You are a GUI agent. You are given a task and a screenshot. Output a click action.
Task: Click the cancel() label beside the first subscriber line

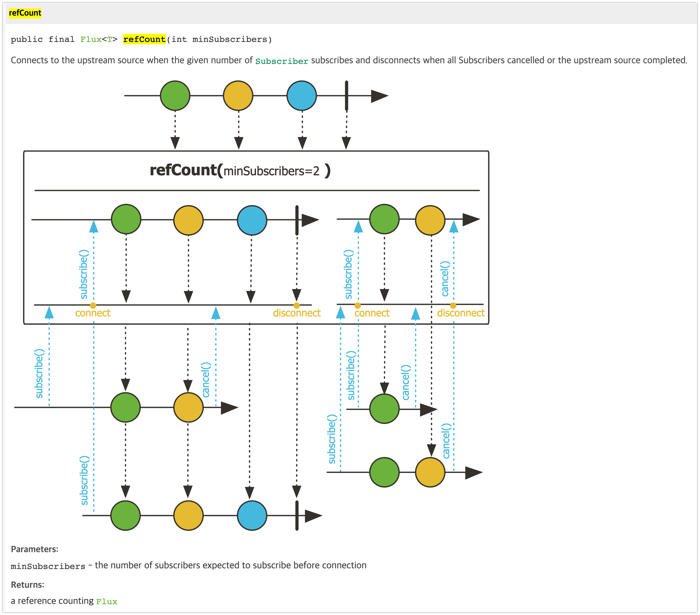(205, 380)
